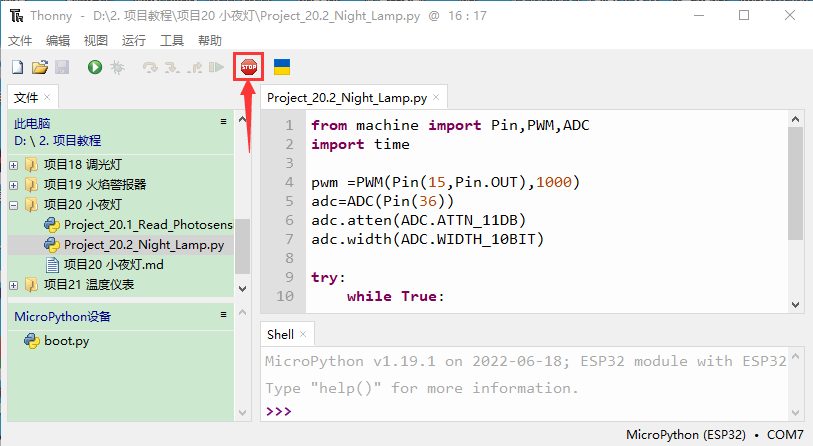Open the 运行 menu

click(x=133, y=40)
